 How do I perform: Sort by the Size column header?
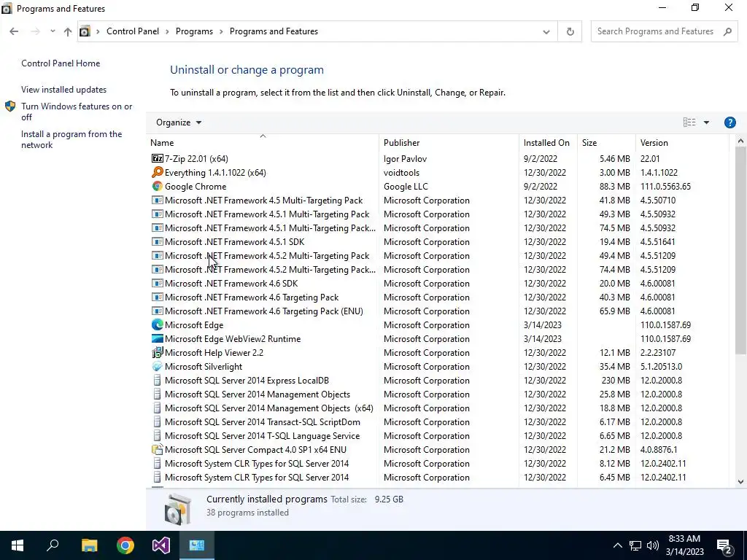(x=606, y=142)
